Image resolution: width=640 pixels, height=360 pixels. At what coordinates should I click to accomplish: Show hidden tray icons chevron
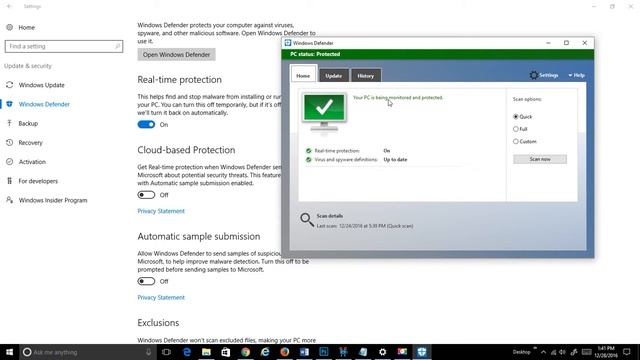(543, 352)
